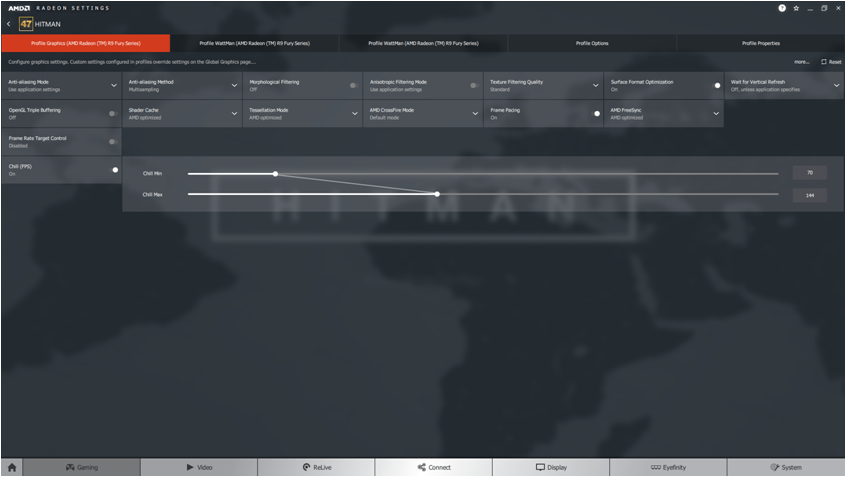
Task: Reset the profile graphics settings
Action: [x=831, y=62]
